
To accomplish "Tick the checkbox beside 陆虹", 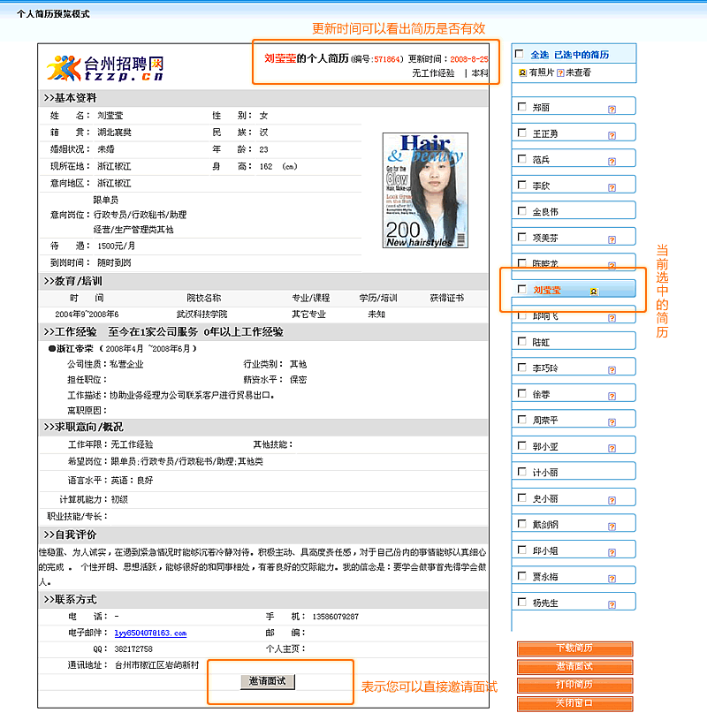I will coord(521,342).
